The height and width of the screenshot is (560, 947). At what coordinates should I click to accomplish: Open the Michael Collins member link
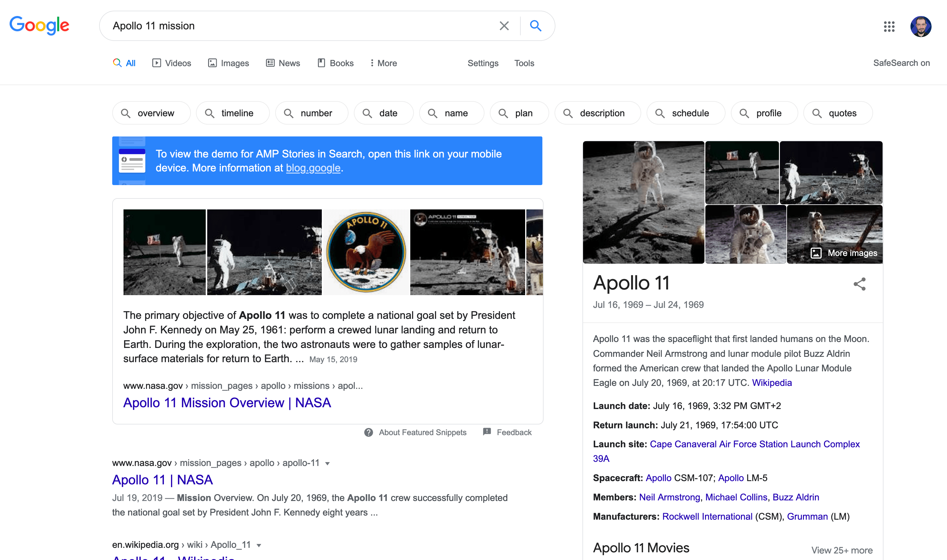coord(736,497)
